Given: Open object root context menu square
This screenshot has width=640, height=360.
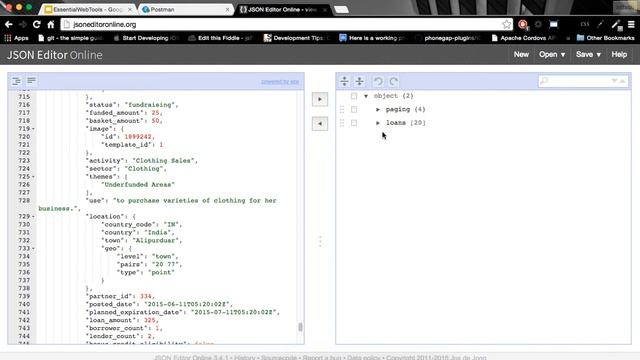Looking at the screenshot, I should [354, 96].
